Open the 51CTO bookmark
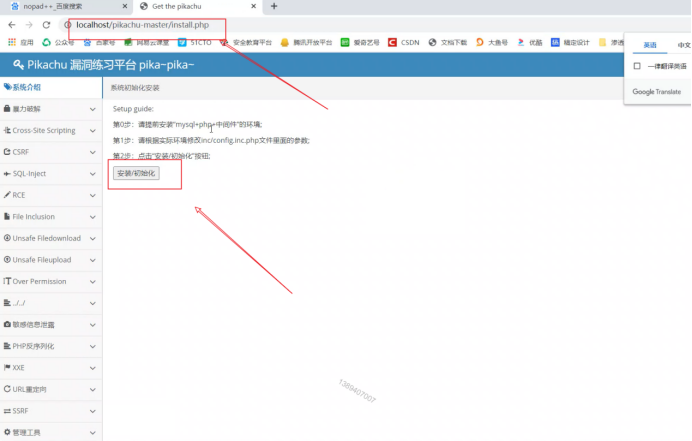 click(x=195, y=42)
